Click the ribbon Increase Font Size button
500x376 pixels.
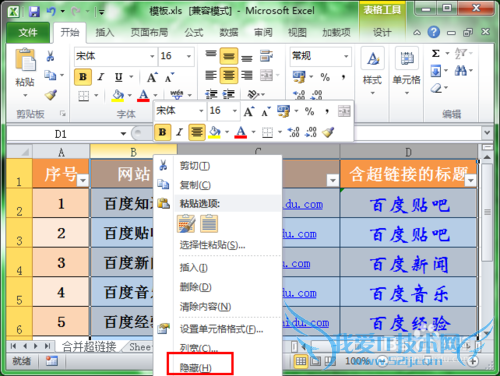(x=152, y=77)
